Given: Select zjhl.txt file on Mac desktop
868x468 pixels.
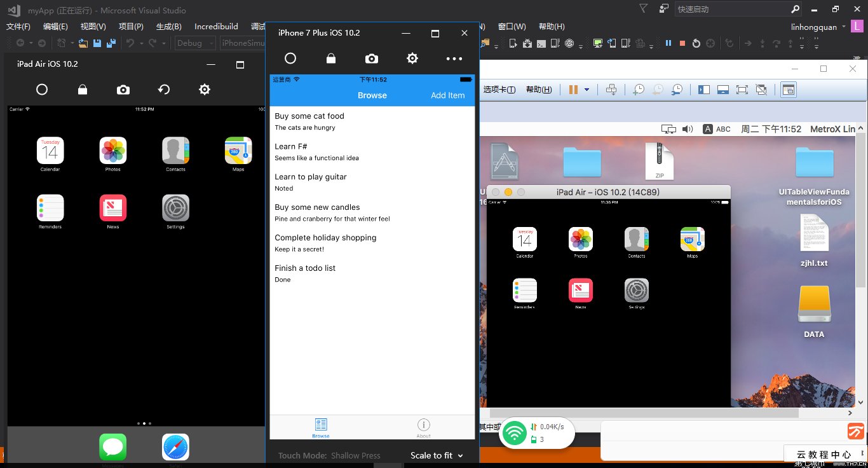Looking at the screenshot, I should [814, 232].
